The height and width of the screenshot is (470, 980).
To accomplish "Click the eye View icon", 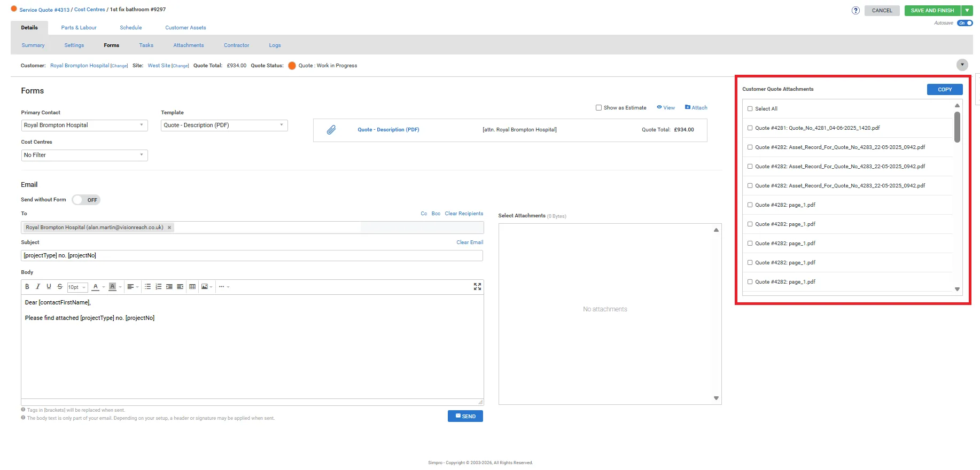I will pos(659,107).
